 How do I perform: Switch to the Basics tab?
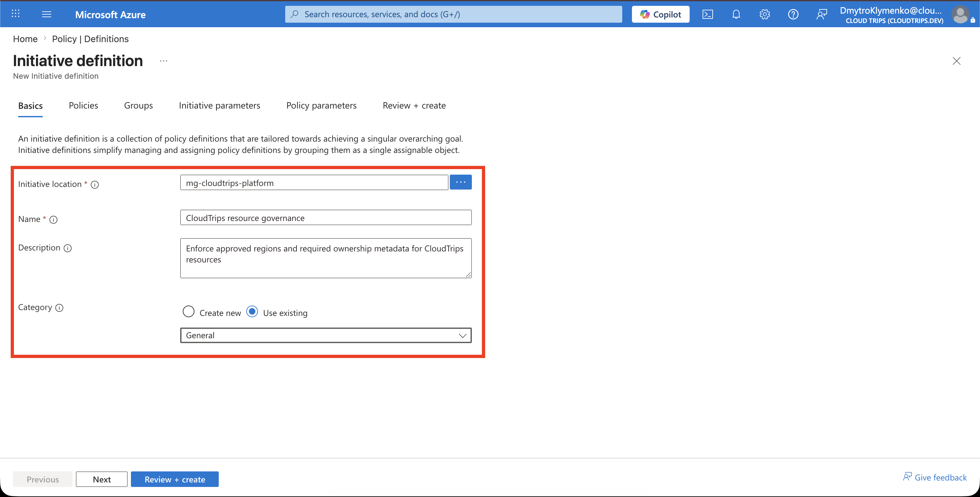[30, 106]
